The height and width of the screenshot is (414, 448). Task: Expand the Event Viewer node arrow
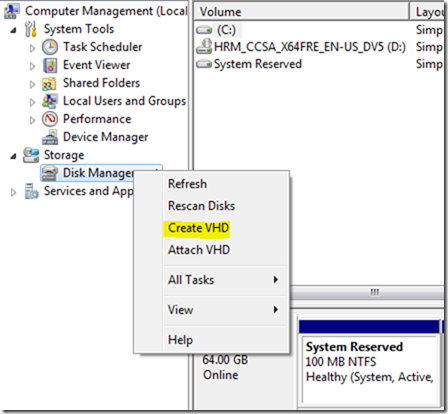32,66
